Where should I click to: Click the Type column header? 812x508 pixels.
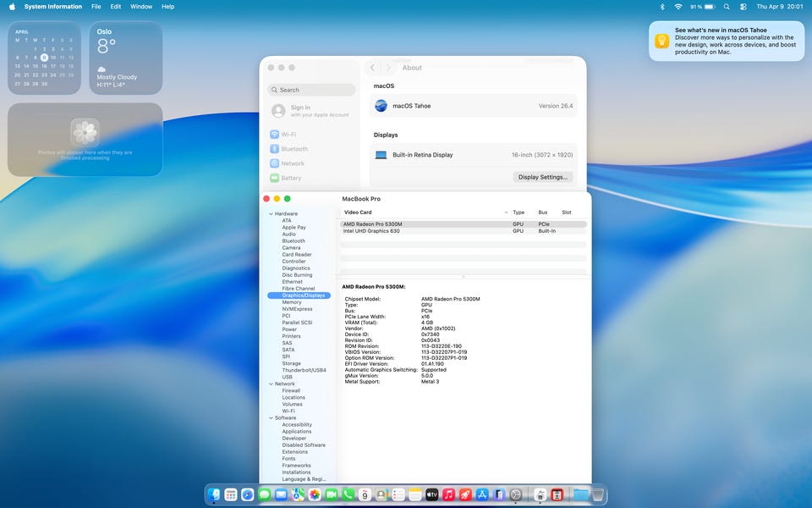point(518,213)
